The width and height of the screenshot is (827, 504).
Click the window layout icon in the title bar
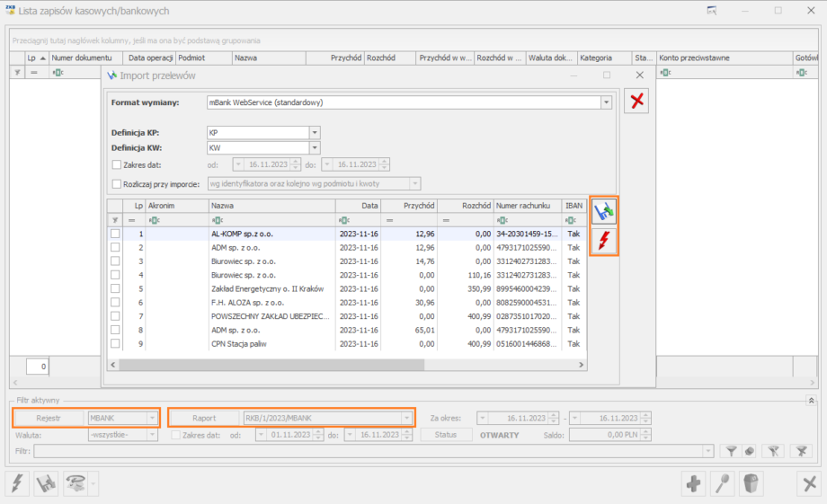click(x=712, y=11)
